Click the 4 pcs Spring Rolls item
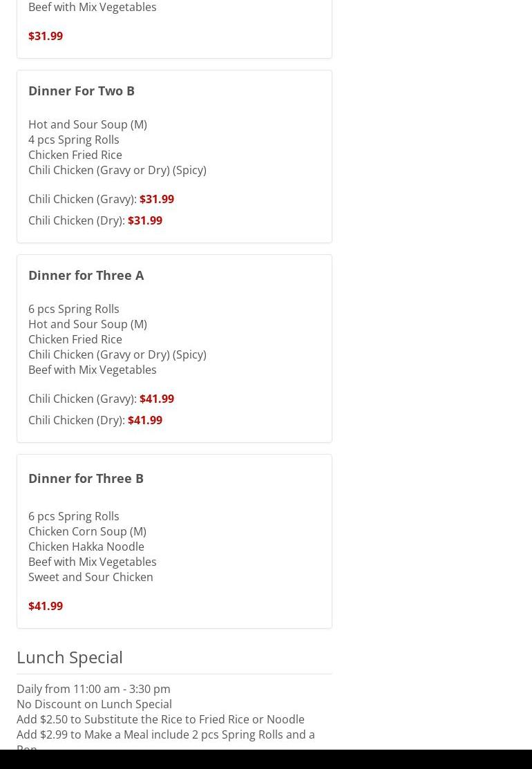Image resolution: width=532 pixels, height=769 pixels. (73, 140)
